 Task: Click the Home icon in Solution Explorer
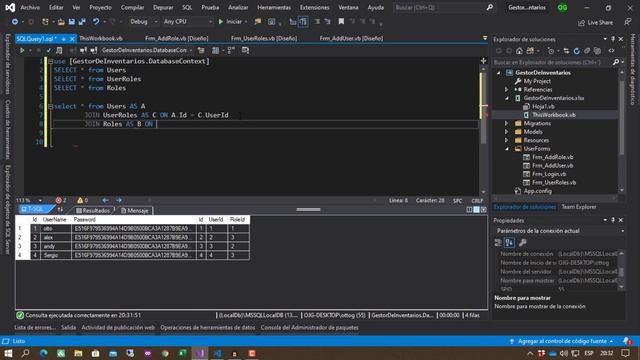[x=519, y=51]
